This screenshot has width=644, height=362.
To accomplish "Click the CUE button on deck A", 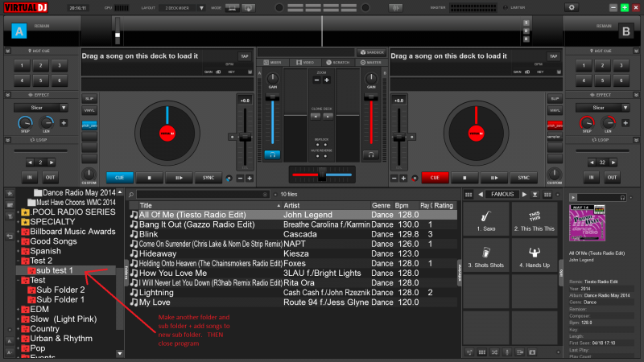I will click(x=119, y=178).
